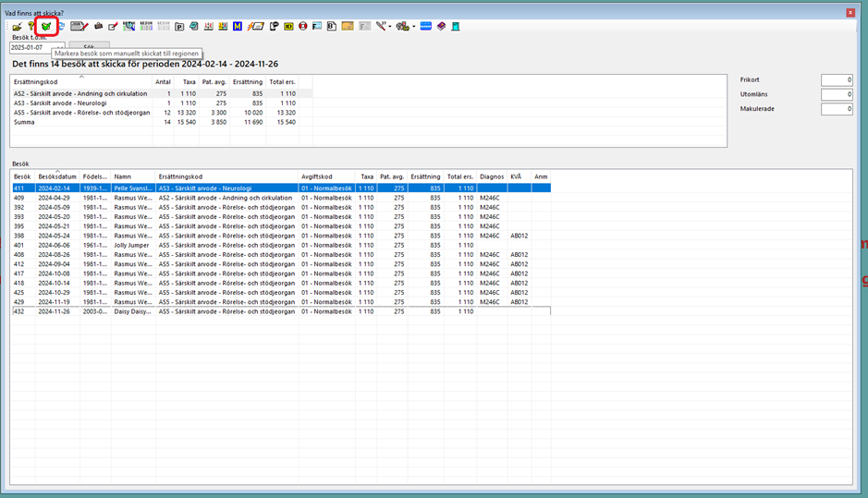Select visit 411 for Pelle Svansl...
The width and height of the screenshot is (868, 498).
pos(281,188)
